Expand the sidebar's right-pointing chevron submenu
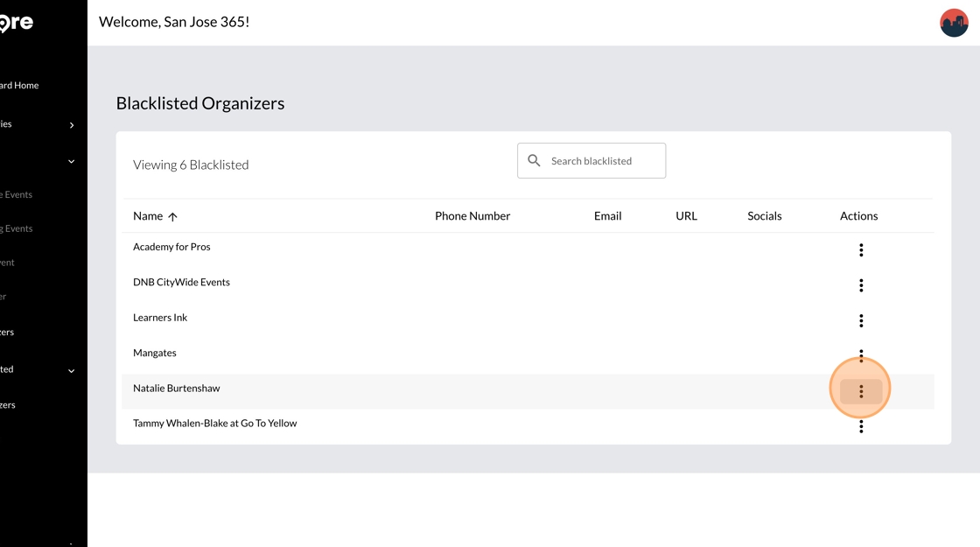This screenshot has height=547, width=980. [72, 125]
